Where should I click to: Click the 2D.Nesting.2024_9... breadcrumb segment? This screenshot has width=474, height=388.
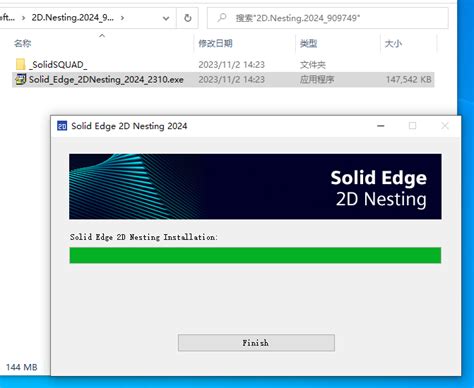click(x=73, y=18)
